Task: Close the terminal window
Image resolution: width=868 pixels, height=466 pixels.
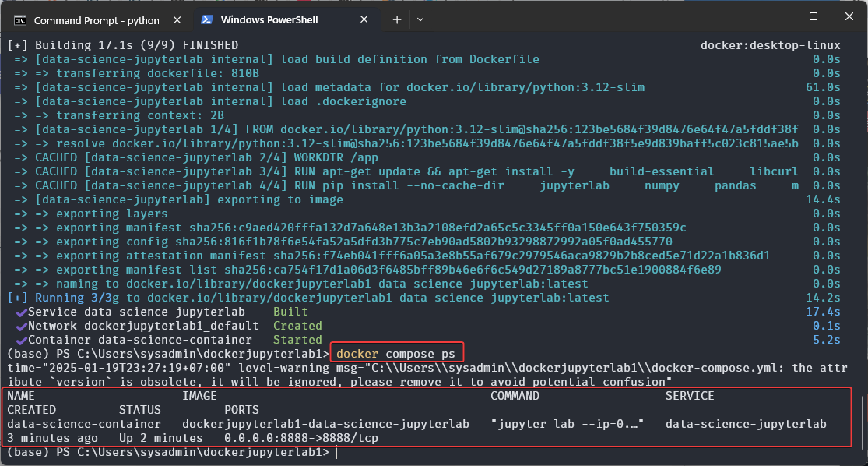Action: coord(849,16)
